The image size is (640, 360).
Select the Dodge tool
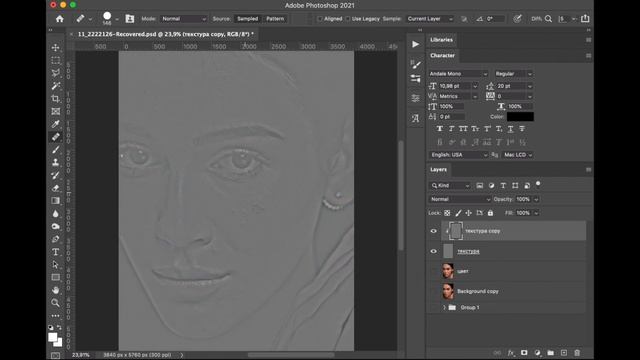tap(56, 226)
